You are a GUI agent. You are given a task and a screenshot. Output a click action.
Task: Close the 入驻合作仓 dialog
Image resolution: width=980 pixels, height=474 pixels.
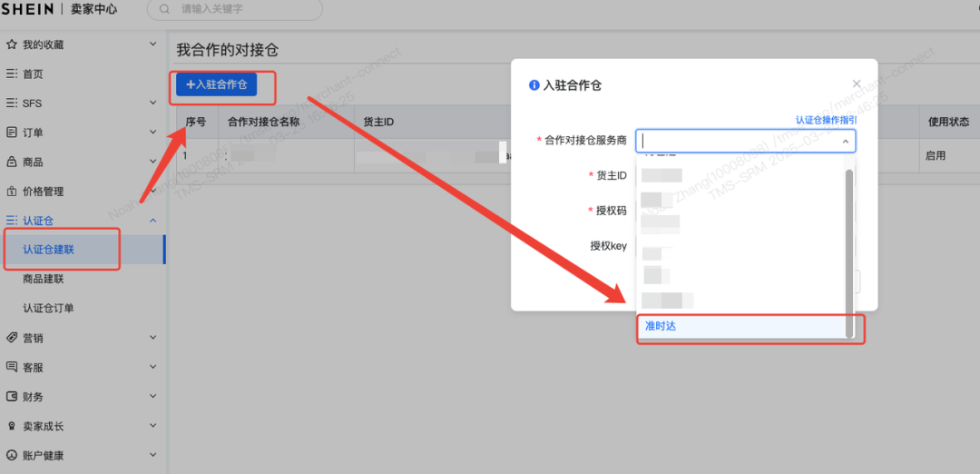click(857, 84)
